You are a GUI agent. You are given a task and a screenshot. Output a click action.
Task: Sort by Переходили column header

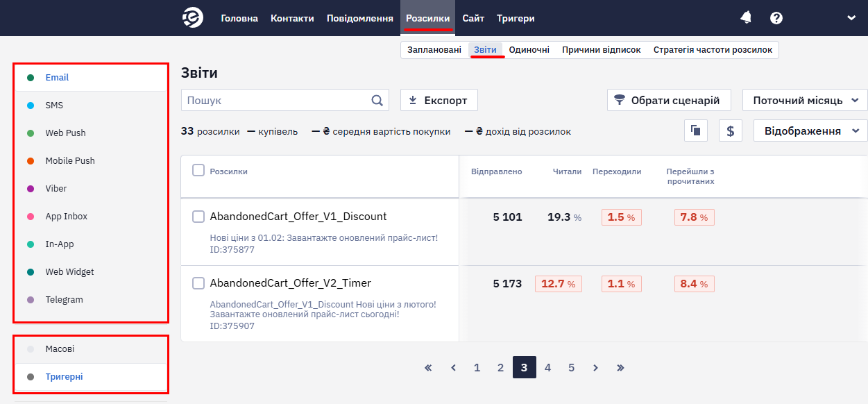617,171
